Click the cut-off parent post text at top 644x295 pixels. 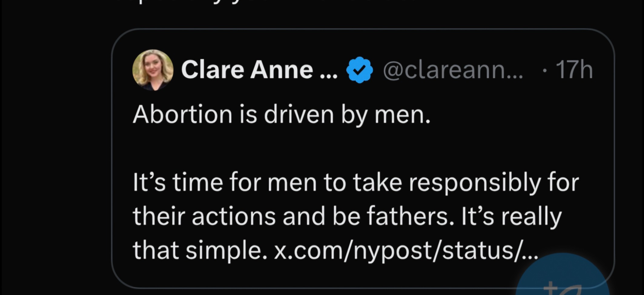click(212, 4)
